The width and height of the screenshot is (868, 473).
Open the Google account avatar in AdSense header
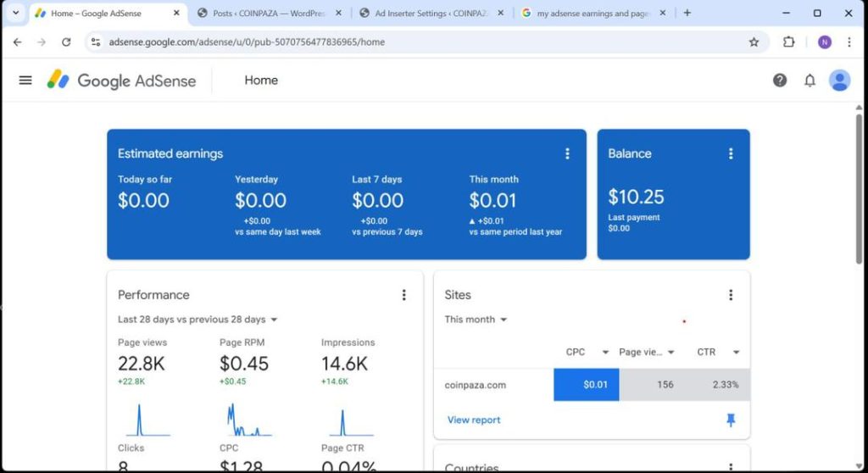coord(839,81)
